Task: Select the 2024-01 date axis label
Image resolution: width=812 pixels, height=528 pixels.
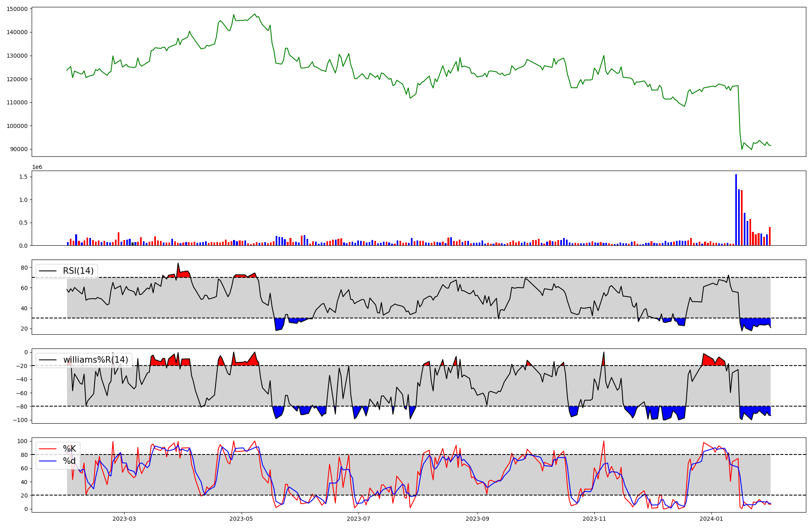Action: [712, 519]
